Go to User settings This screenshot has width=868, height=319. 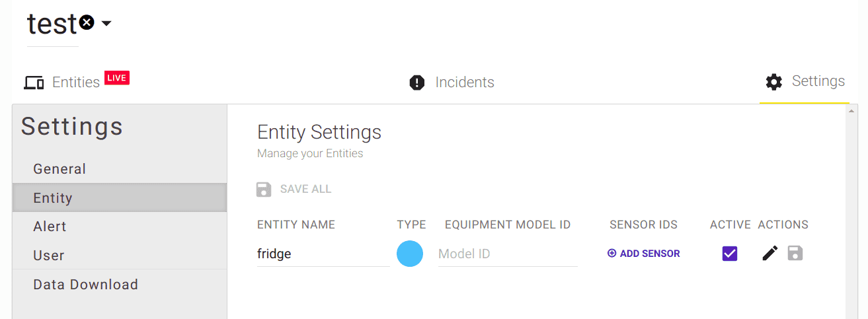(x=49, y=256)
